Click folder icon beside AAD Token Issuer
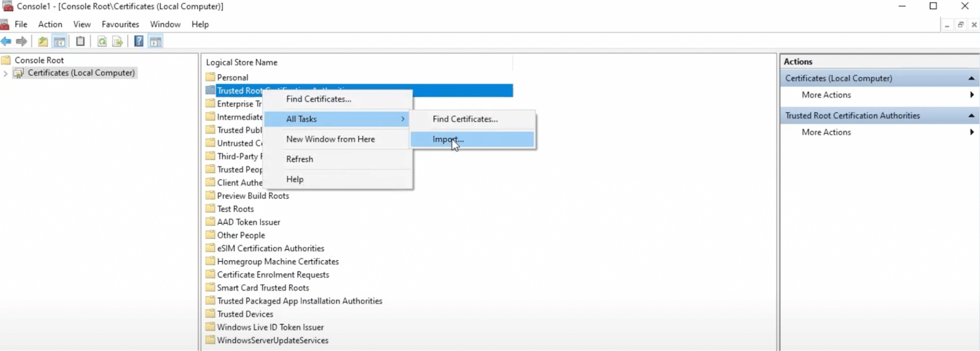The width and height of the screenshot is (980, 351). click(211, 222)
